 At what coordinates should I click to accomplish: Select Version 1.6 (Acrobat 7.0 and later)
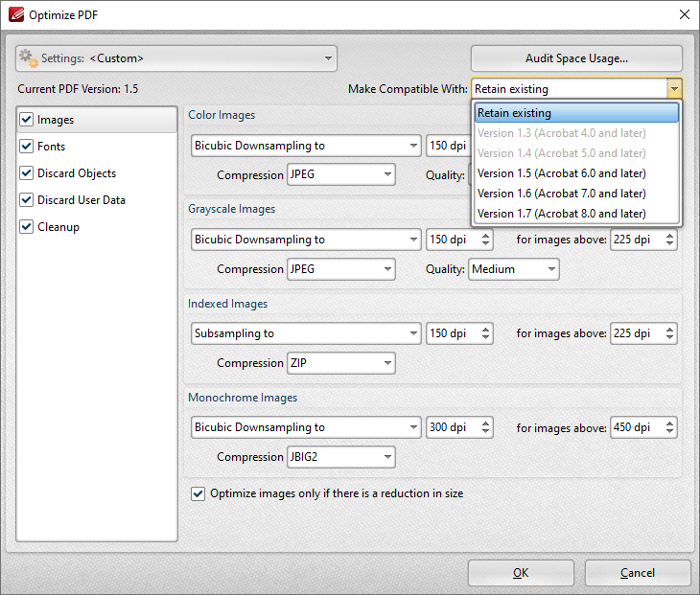tap(576, 194)
